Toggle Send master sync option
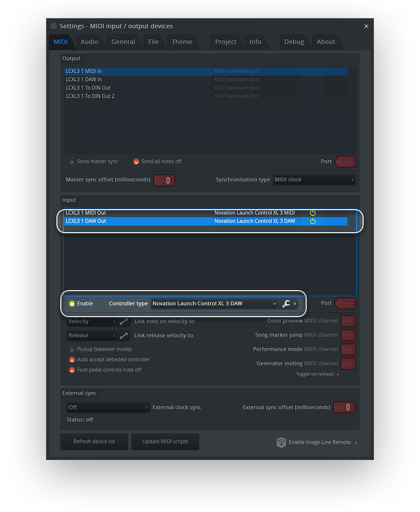This screenshot has width=420, height=512. pos(72,162)
